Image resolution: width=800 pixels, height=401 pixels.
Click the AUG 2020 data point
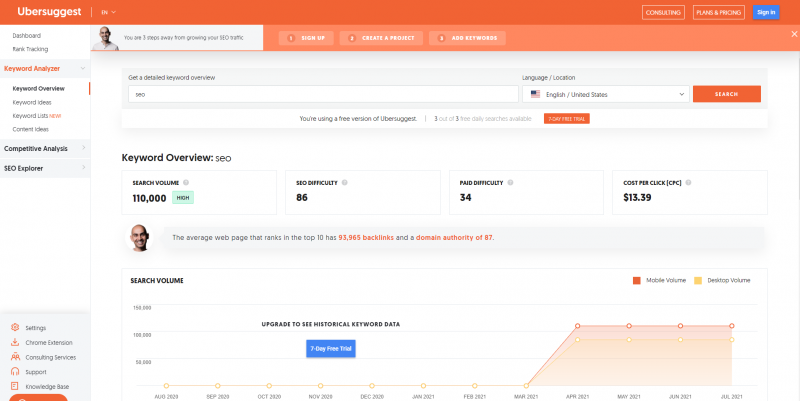coord(166,386)
